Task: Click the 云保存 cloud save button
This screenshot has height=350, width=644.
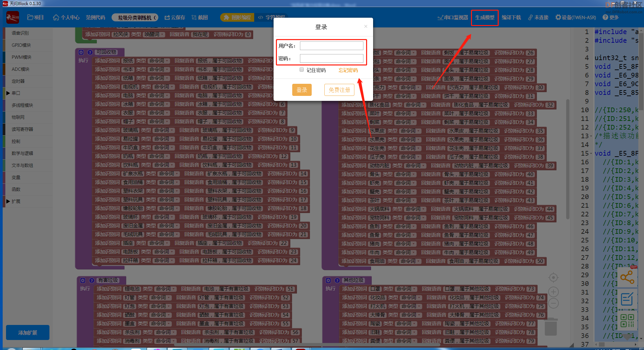Action: (x=175, y=17)
